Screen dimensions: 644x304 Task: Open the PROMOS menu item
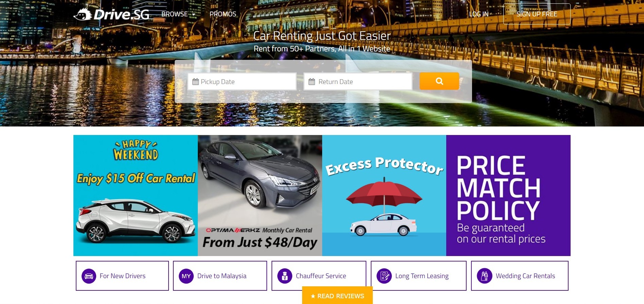point(223,14)
